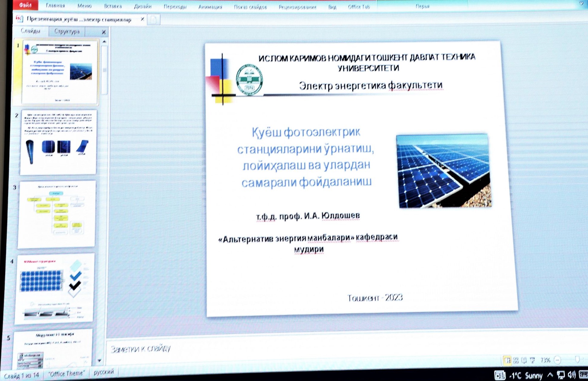This screenshot has height=381, width=588.
Task: Start slide show from status bar icon
Action: click(x=532, y=360)
